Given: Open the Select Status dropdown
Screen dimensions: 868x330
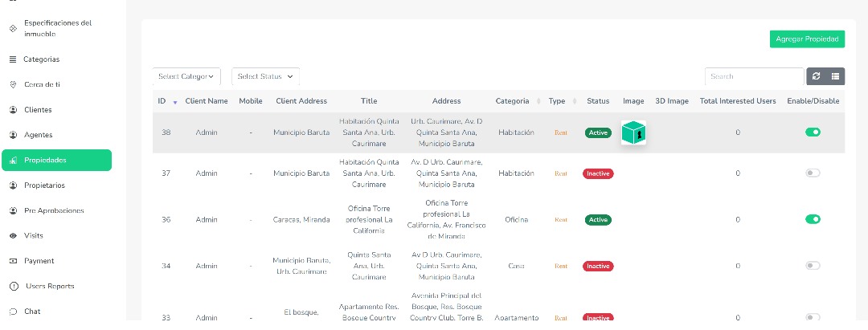Looking at the screenshot, I should 265,76.
